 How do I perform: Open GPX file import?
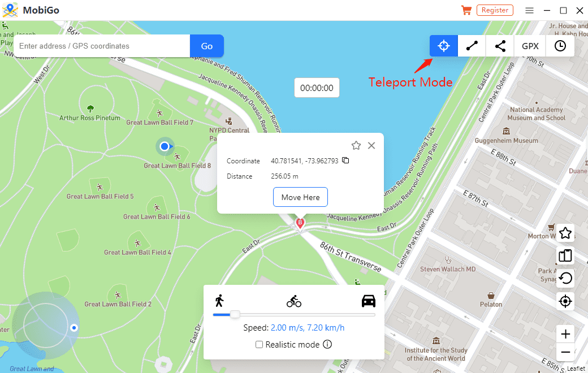coord(530,46)
